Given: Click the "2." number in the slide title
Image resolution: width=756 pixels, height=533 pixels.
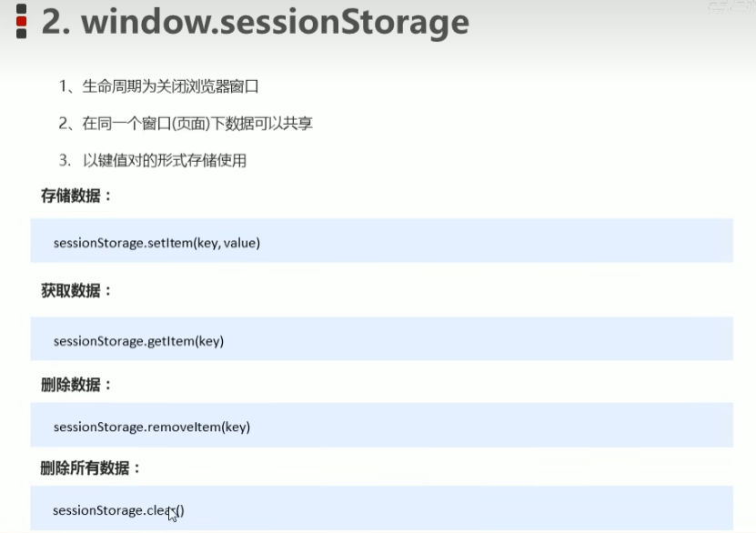Looking at the screenshot, I should [55, 22].
